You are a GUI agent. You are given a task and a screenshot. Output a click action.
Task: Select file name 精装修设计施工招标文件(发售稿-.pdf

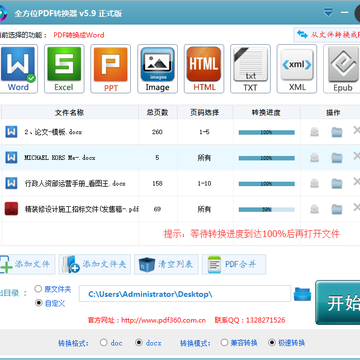tap(82, 209)
